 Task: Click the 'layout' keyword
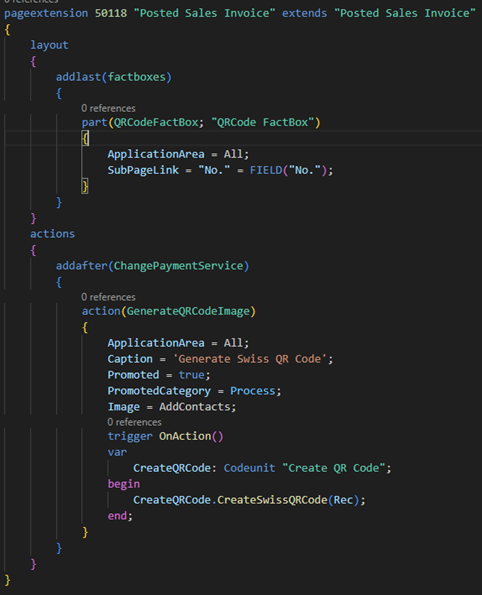49,45
